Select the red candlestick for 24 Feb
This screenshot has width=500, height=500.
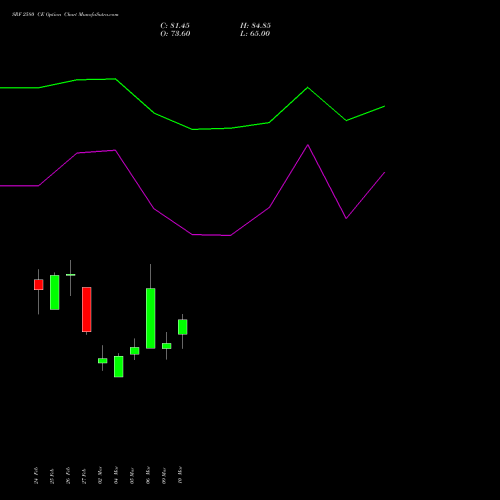39,285
